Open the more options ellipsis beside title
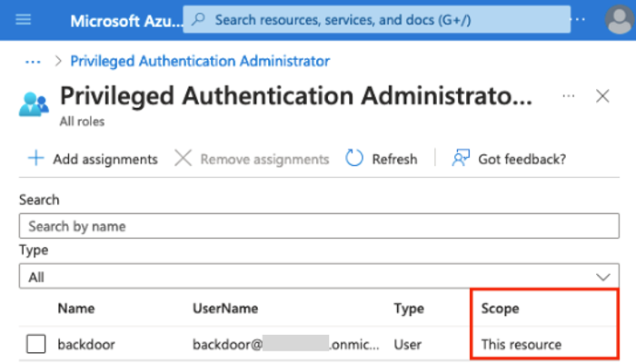Image resolution: width=636 pixels, height=364 pixels. pyautogui.click(x=569, y=95)
